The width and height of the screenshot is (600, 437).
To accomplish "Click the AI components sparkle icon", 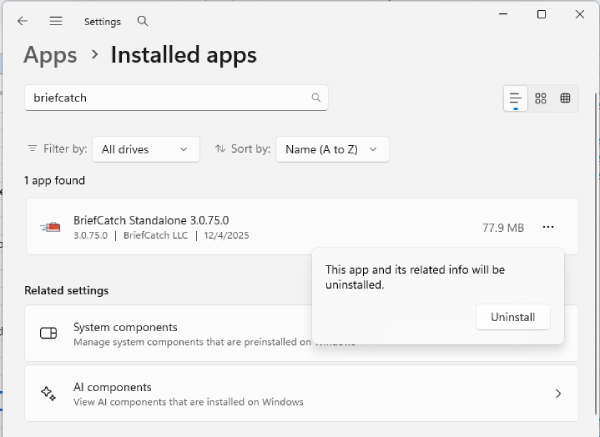I will point(49,393).
